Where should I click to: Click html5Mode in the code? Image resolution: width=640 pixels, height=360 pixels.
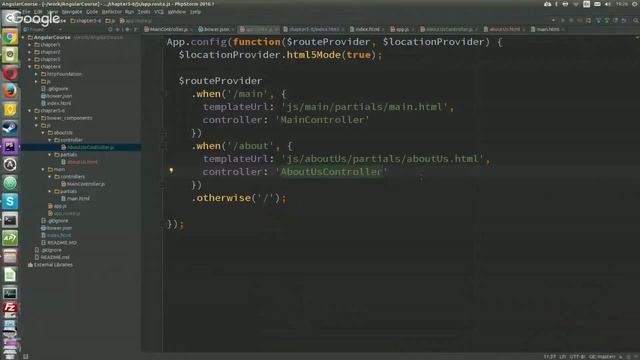313,55
